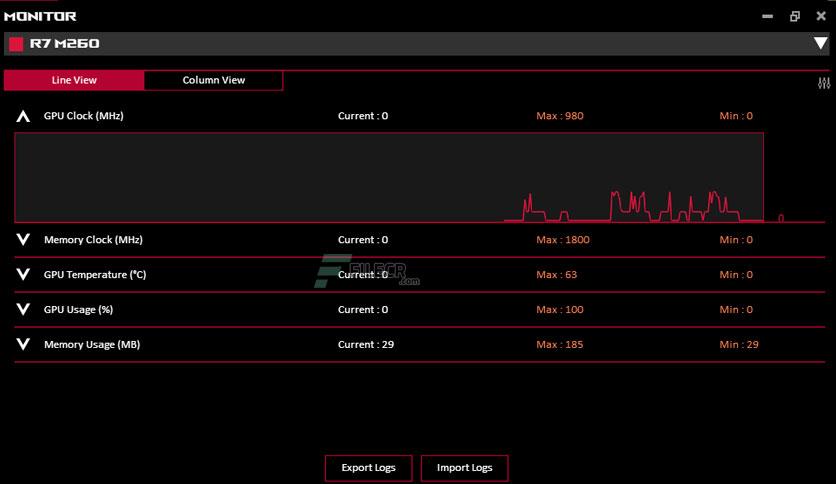Image resolution: width=836 pixels, height=484 pixels.
Task: Click inside the GPU Clock line graph
Action: 389,178
